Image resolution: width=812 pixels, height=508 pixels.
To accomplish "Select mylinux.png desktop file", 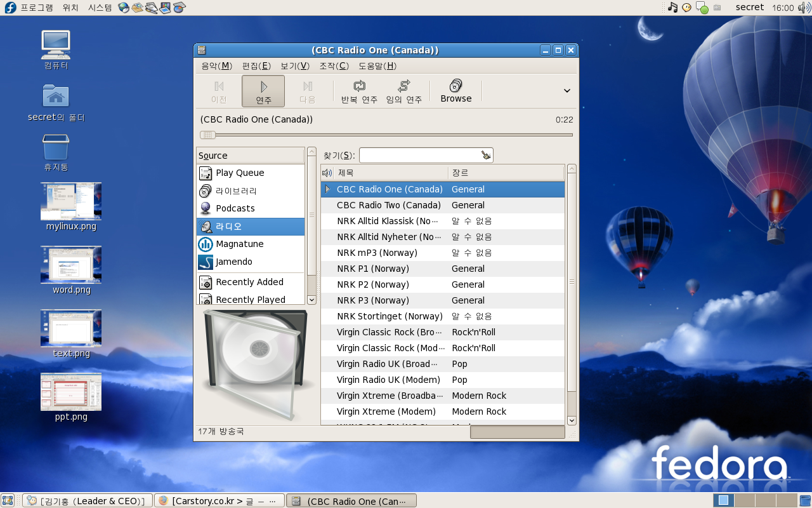I will click(x=71, y=207).
